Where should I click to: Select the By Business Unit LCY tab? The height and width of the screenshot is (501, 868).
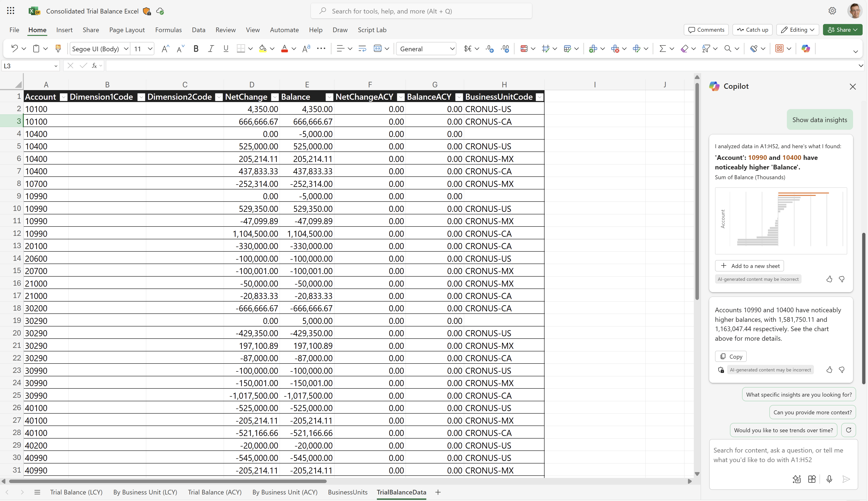(x=145, y=492)
